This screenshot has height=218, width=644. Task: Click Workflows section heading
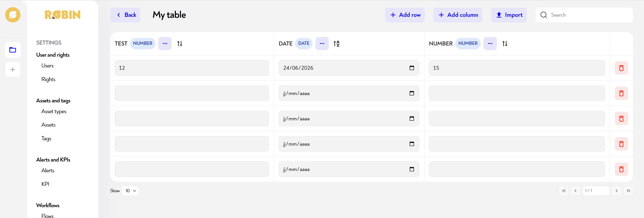[48, 205]
